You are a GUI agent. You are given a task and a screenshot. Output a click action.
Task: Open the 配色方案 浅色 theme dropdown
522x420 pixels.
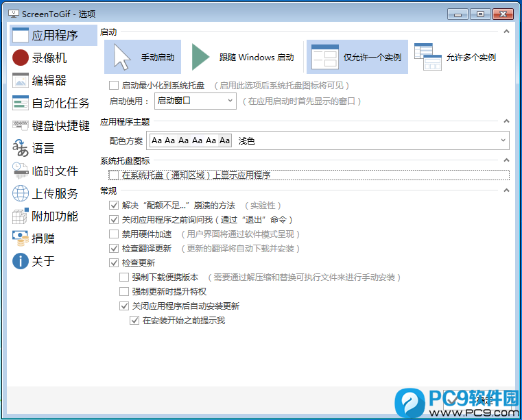[x=328, y=140]
